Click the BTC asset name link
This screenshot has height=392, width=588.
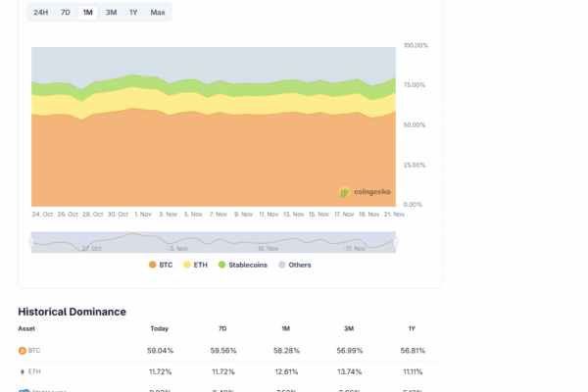coord(36,350)
